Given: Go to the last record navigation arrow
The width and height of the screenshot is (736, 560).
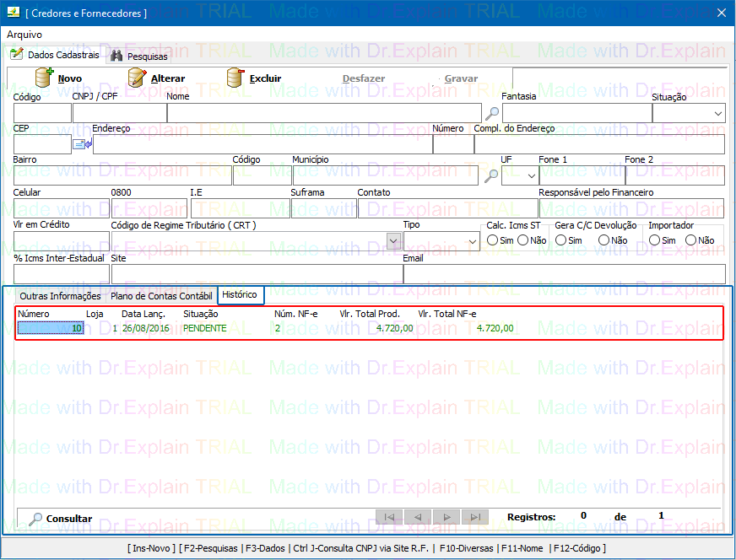Looking at the screenshot, I should pyautogui.click(x=475, y=517).
